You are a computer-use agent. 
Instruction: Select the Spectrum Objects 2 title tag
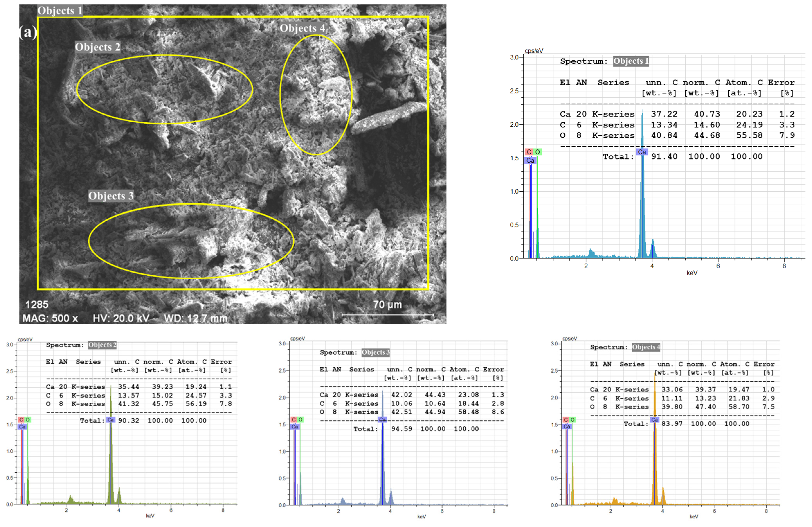coord(102,345)
